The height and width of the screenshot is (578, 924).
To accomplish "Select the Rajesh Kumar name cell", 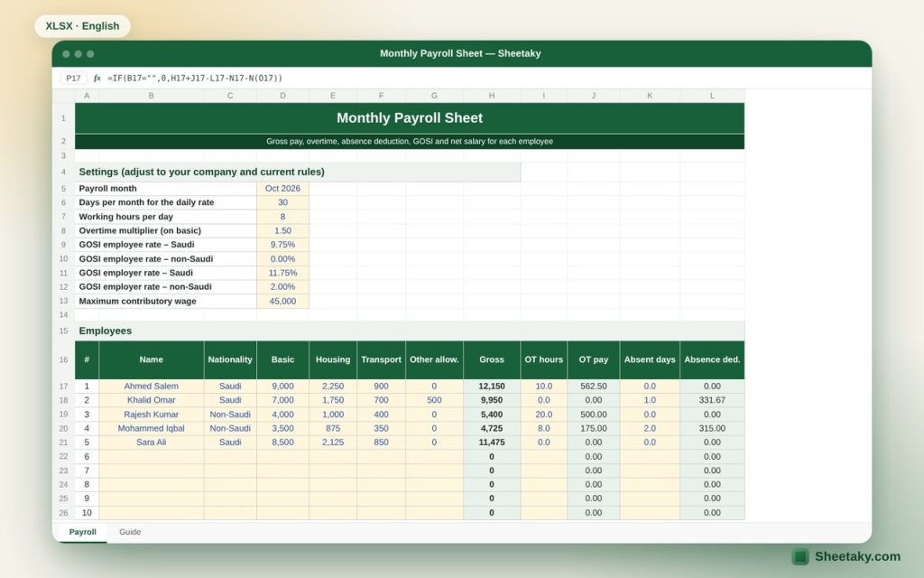I will (152, 414).
